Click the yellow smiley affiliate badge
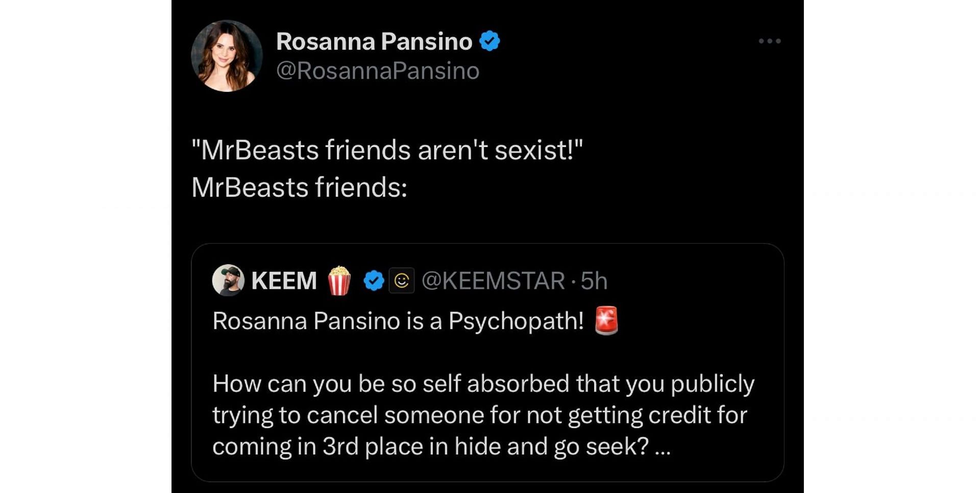The width and height of the screenshot is (980, 493). point(402,280)
